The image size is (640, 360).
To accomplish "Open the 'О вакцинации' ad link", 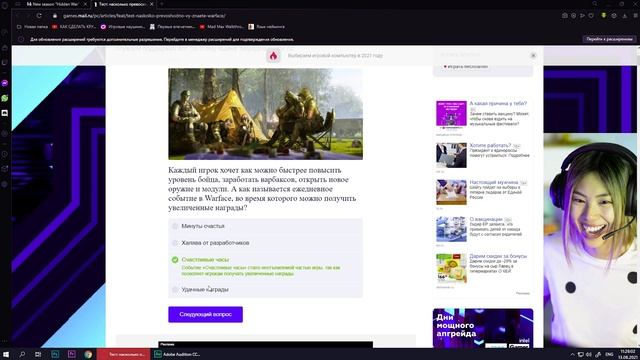I will tap(486, 219).
